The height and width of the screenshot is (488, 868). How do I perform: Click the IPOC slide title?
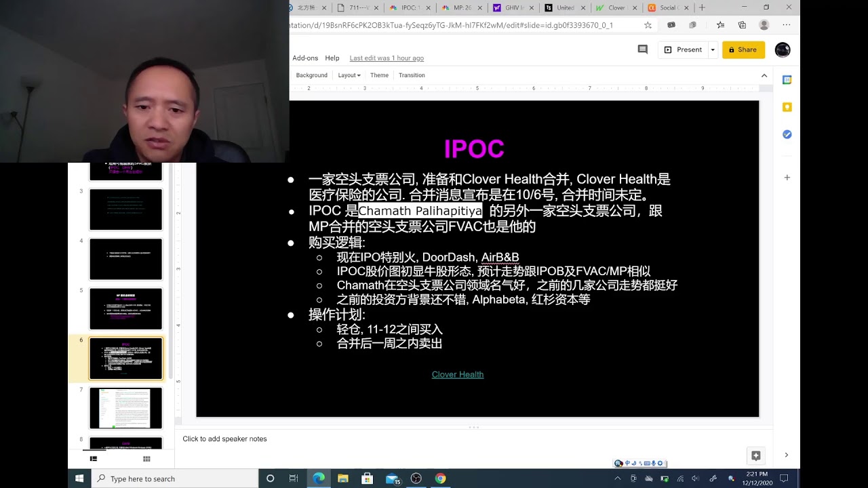point(474,149)
